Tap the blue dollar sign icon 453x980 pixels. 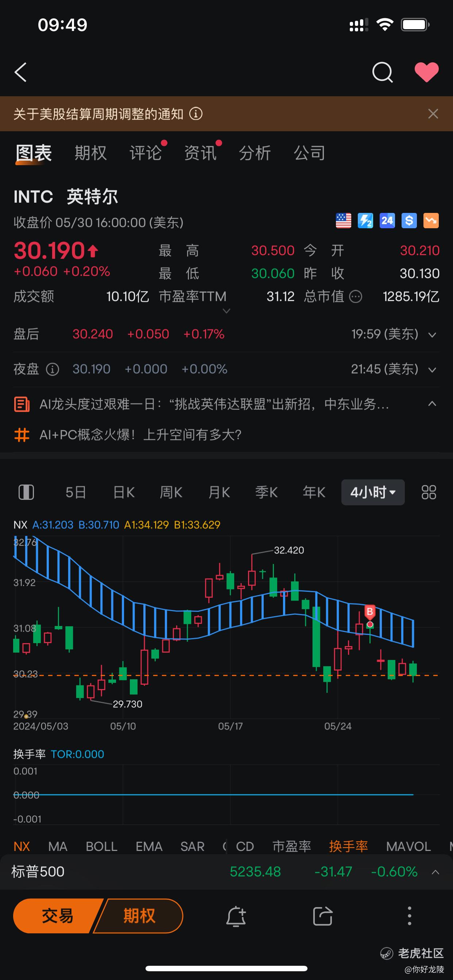pos(409,221)
